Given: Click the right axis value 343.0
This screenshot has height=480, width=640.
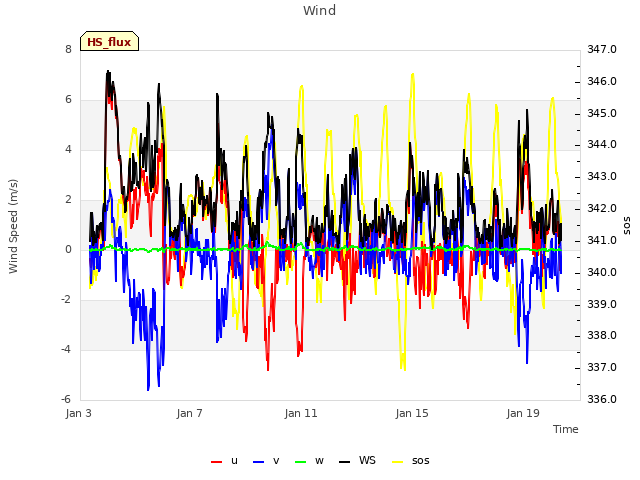Looking at the screenshot, I should [602, 177].
